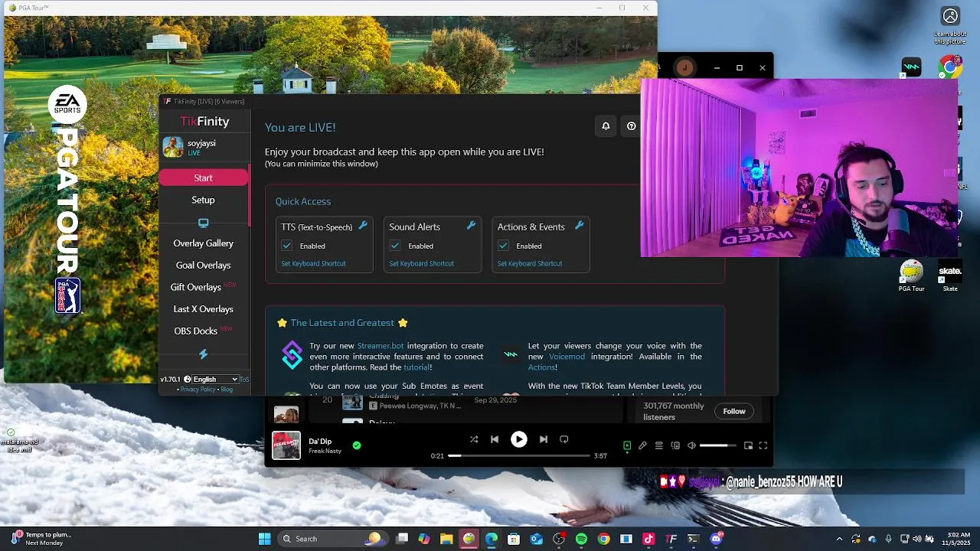Click Set Keyboard Shortcut under Sound Alerts
Image resolution: width=980 pixels, height=551 pixels.
point(421,263)
